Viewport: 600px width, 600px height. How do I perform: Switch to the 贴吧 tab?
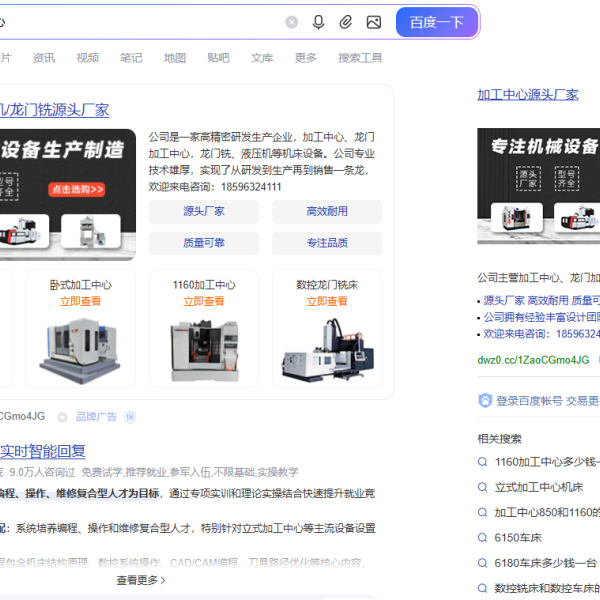pos(218,58)
